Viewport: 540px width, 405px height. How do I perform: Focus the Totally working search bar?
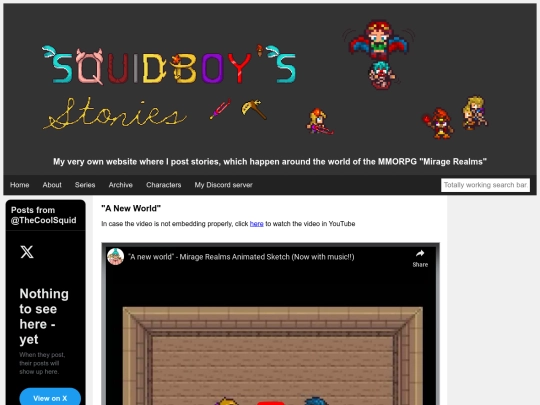(x=485, y=185)
